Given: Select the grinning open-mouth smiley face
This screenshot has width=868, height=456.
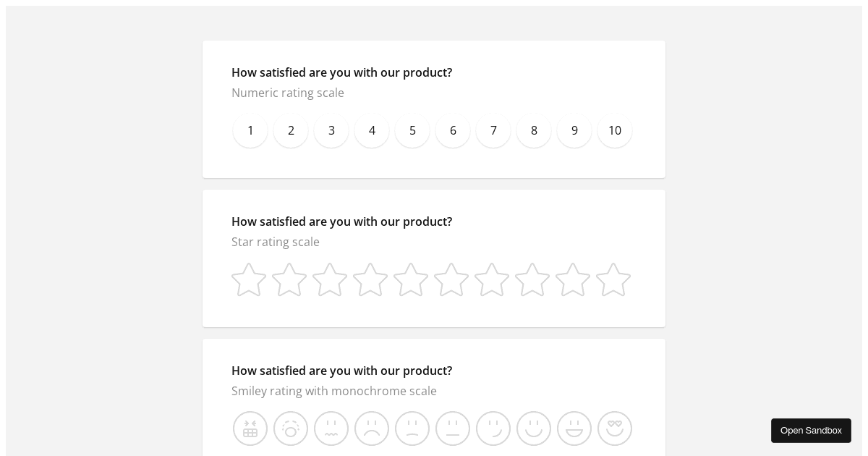Looking at the screenshot, I should tap(574, 428).
